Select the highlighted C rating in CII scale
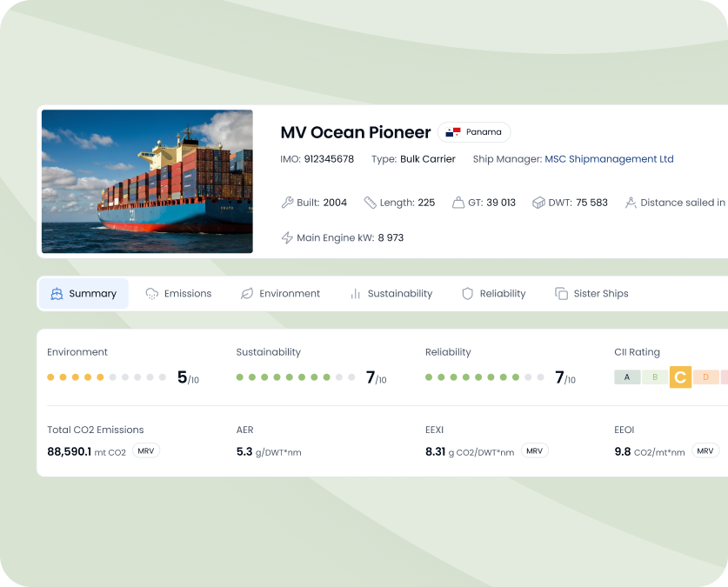The width and height of the screenshot is (728, 587). pos(680,377)
